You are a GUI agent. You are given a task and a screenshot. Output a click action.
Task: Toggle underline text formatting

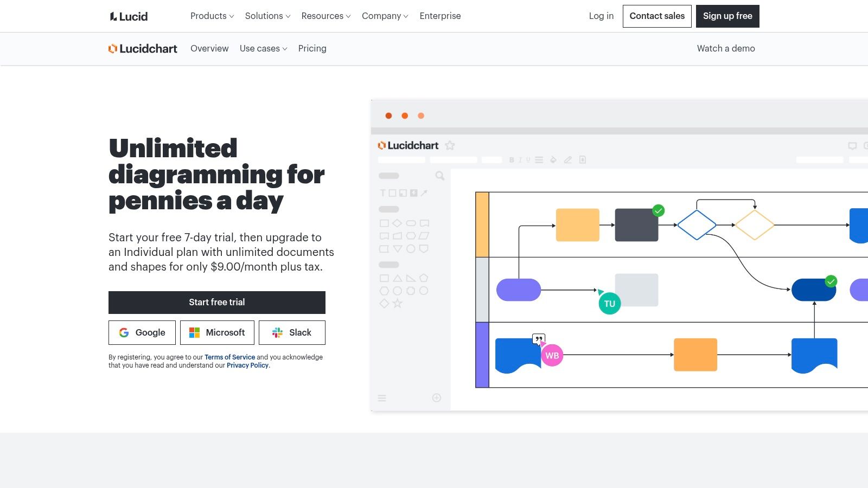528,160
